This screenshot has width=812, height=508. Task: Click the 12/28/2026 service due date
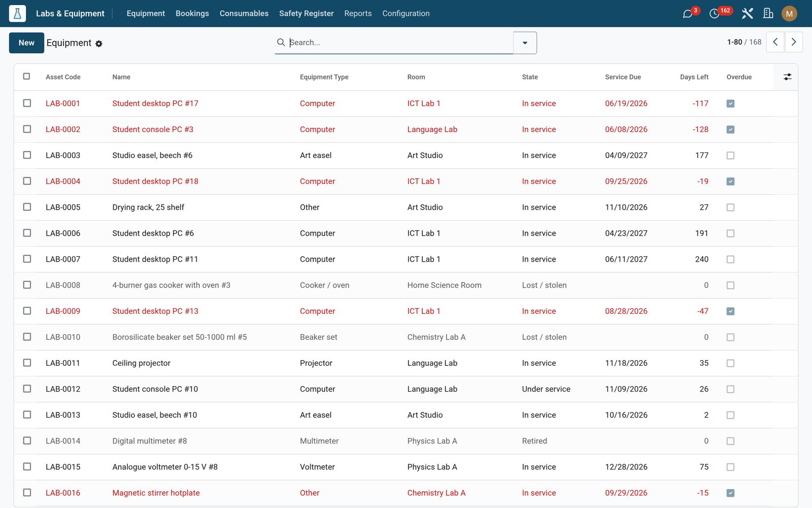[626, 467]
